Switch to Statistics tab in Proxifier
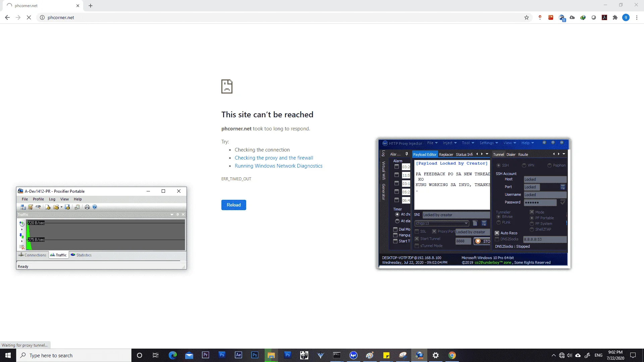 81,255
